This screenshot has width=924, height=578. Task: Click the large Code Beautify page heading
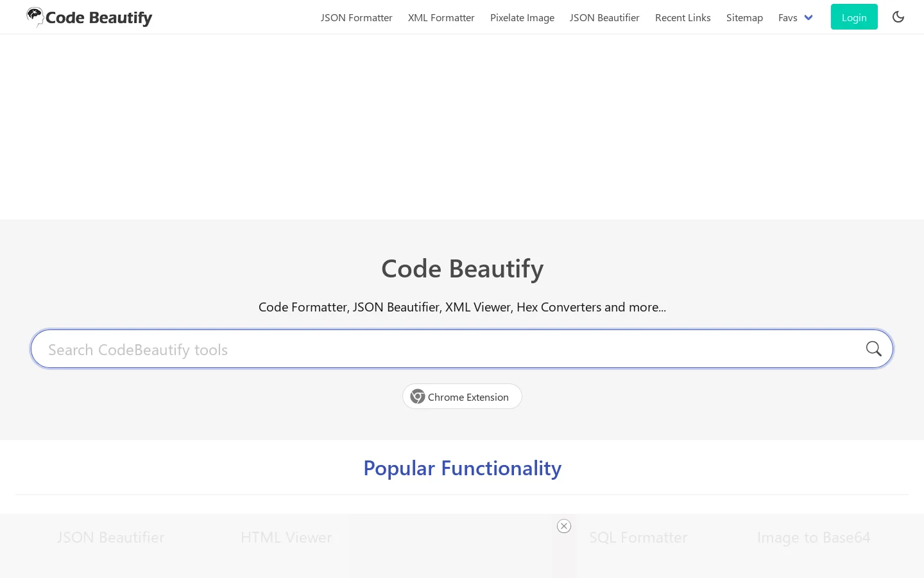click(462, 268)
